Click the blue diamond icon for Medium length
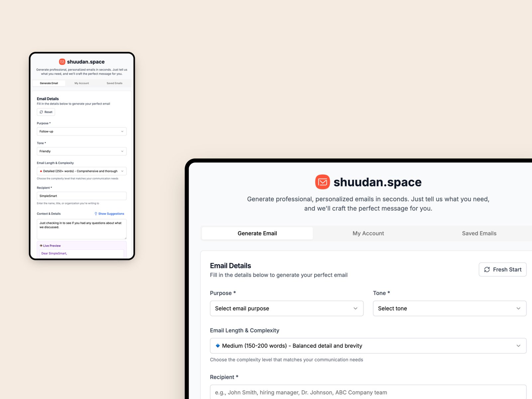 [218, 346]
